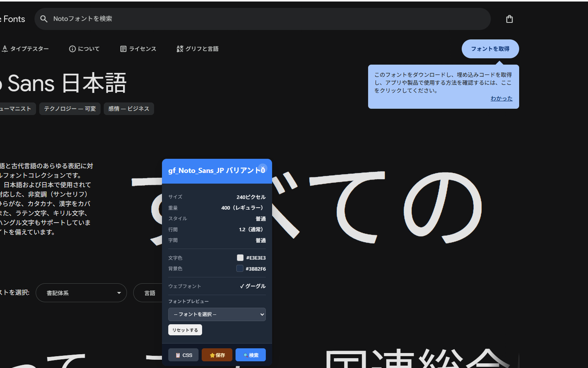Screen dimensions: 588x368
Task: Open the 言語 selector
Action: pos(149,293)
